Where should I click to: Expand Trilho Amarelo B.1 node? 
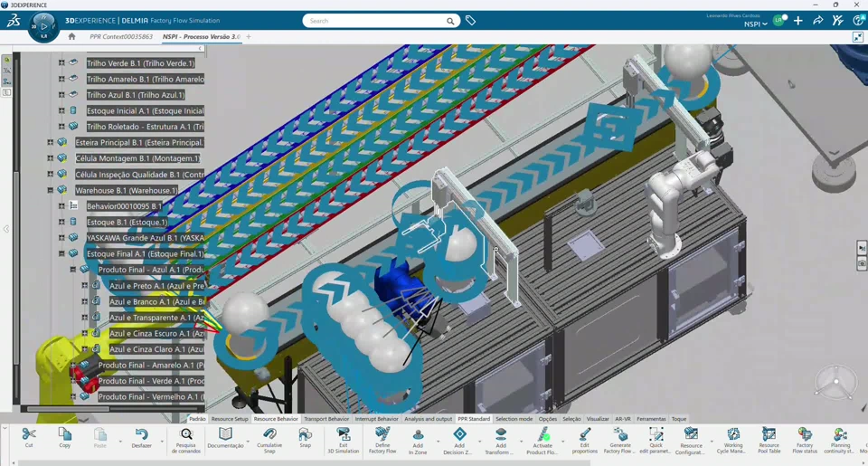61,80
